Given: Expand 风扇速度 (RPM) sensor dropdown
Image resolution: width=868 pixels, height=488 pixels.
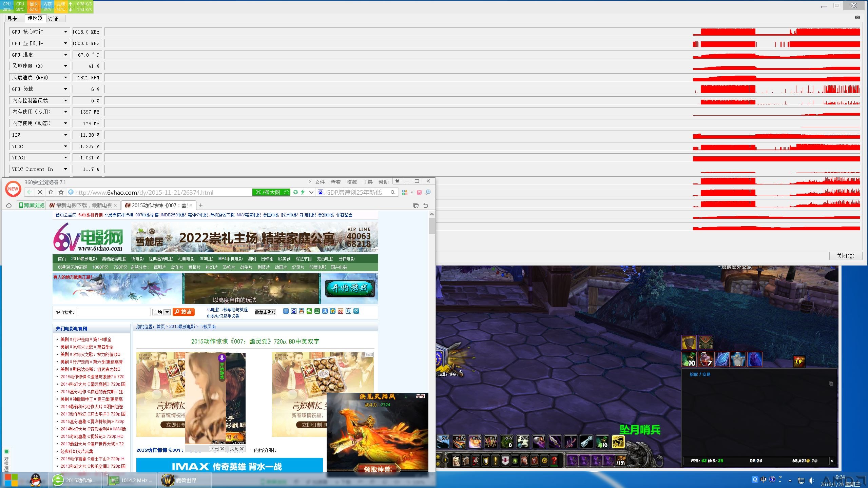Looking at the screenshot, I should [65, 78].
